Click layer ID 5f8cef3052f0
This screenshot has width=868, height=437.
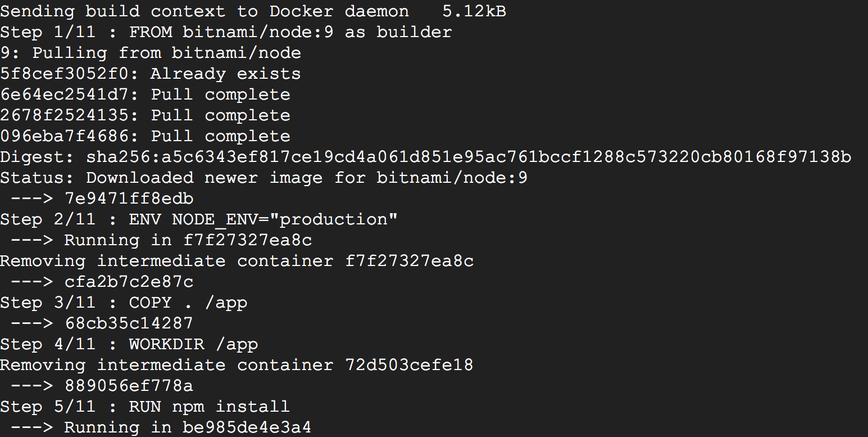coord(70,74)
